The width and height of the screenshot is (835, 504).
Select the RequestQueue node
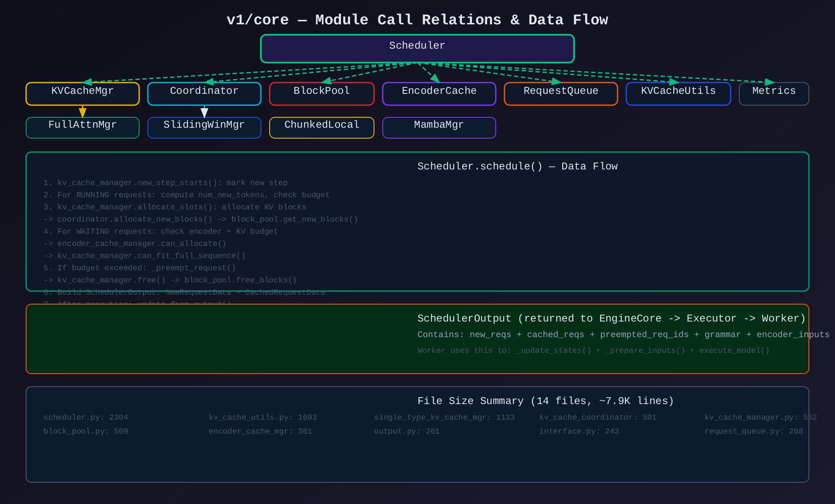(561, 93)
